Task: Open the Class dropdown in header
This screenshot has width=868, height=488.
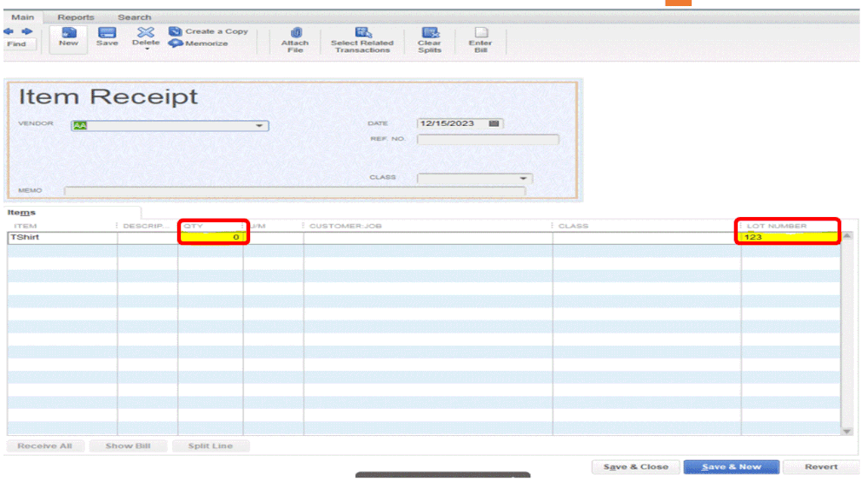Action: pyautogui.click(x=522, y=178)
